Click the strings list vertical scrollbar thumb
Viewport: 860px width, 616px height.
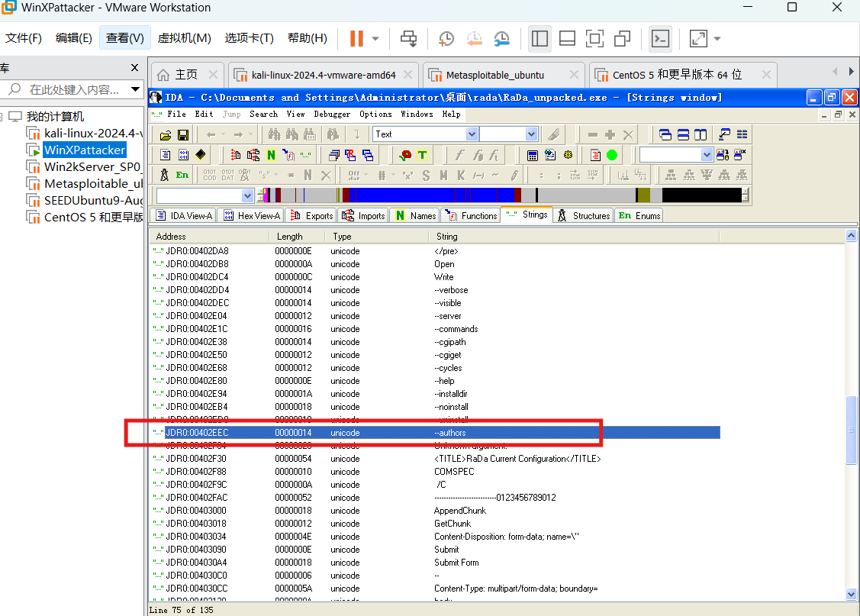pyautogui.click(x=852, y=430)
